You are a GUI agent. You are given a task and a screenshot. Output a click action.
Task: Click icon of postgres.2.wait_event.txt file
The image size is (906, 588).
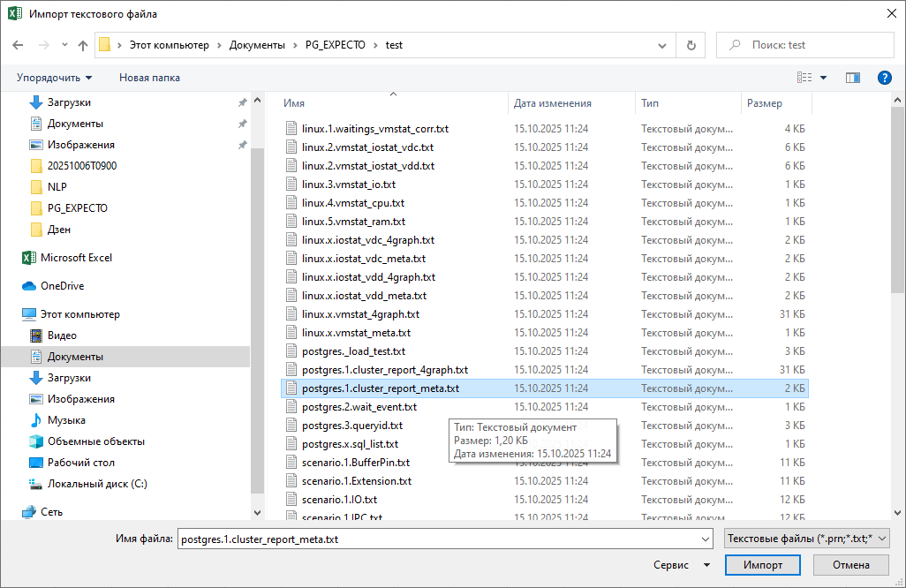click(291, 407)
